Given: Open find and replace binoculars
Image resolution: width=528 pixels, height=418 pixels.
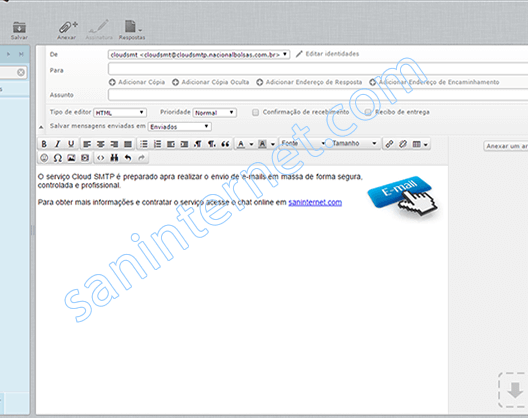Looking at the screenshot, I should (114, 158).
